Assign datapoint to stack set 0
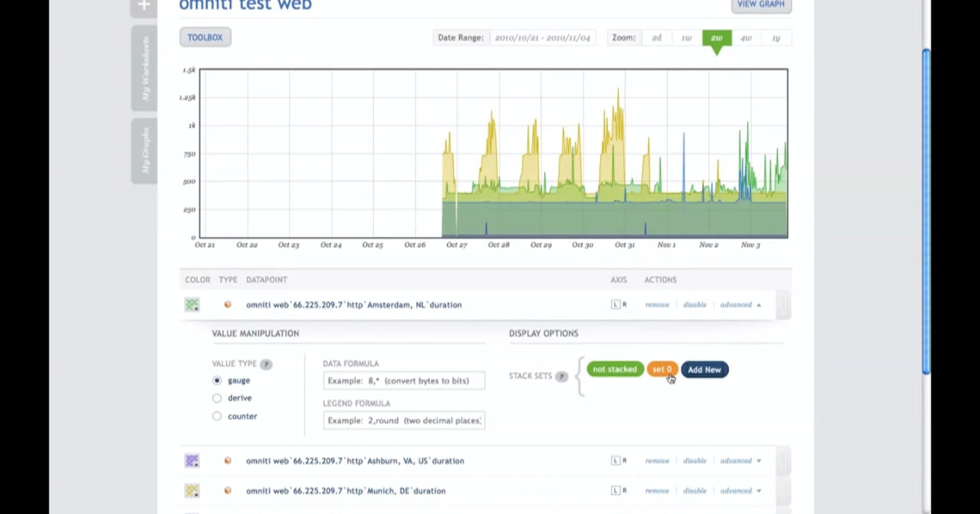The width and height of the screenshot is (980, 514). (x=662, y=369)
